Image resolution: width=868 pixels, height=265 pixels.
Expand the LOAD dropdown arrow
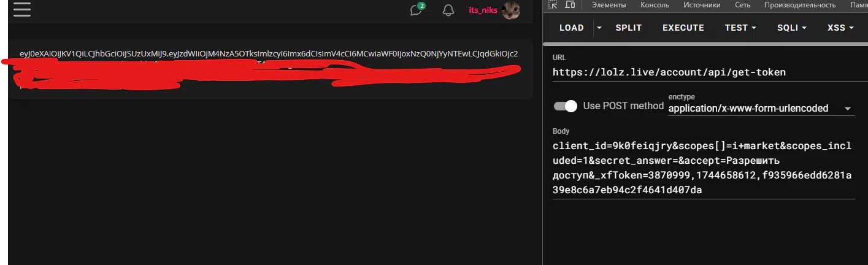599,28
